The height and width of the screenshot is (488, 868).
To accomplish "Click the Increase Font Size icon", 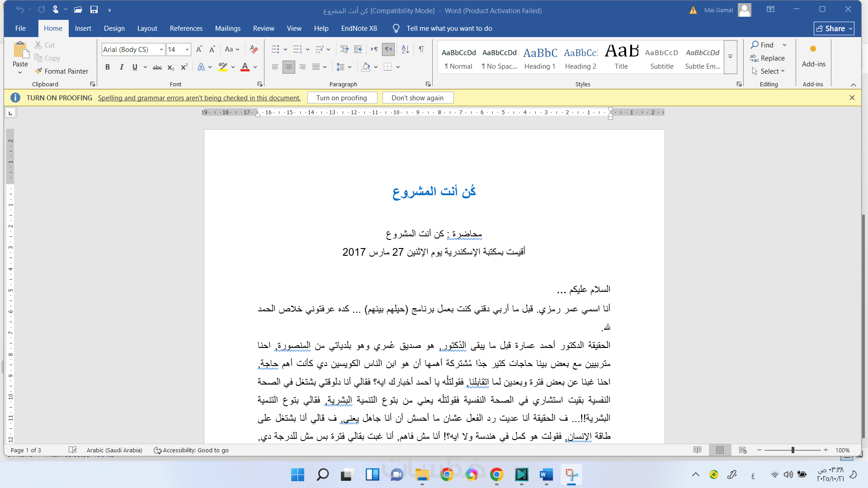I will click(x=199, y=49).
